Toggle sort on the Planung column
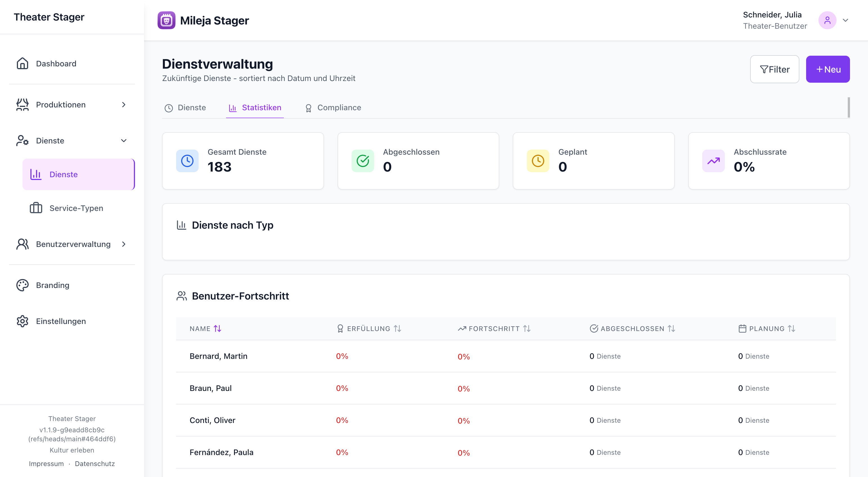Image resolution: width=868 pixels, height=477 pixels. coord(791,328)
